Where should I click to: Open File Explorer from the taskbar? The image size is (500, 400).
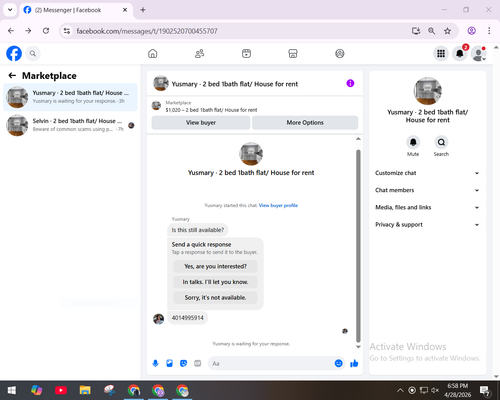pos(85,390)
